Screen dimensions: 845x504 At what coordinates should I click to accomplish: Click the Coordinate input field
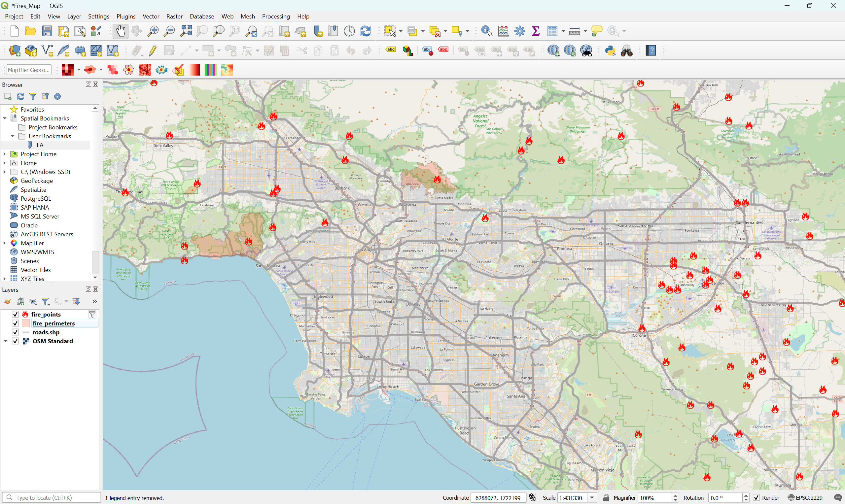pos(498,497)
